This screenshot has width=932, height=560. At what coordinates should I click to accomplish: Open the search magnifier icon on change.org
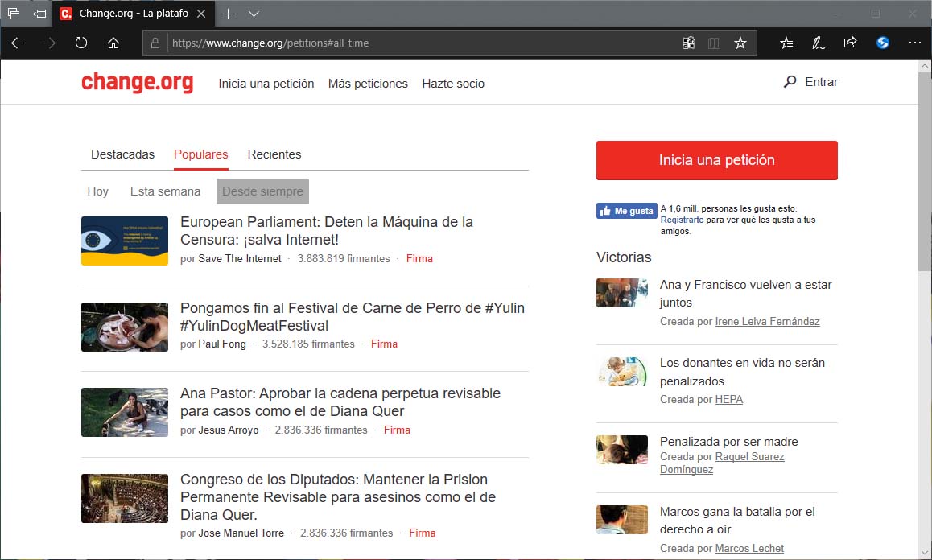coord(790,82)
